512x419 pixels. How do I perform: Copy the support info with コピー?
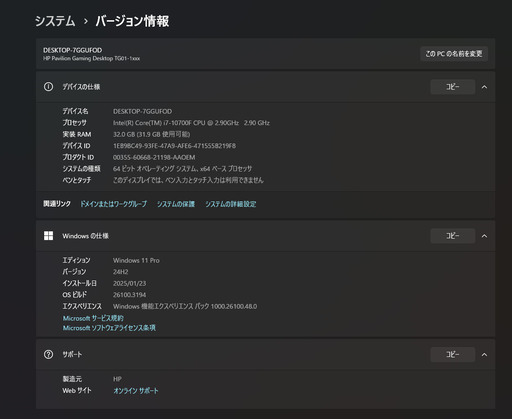[453, 354]
